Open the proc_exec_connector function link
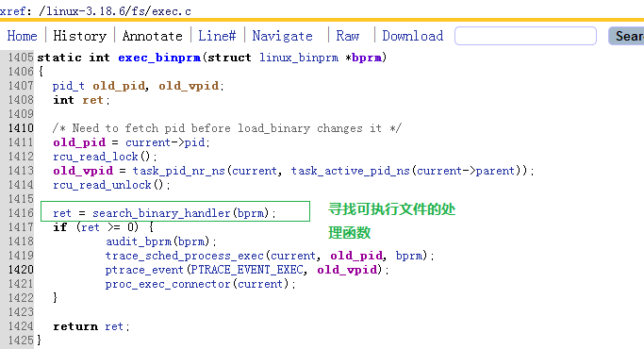Image resolution: width=644 pixels, height=349 pixels. pyautogui.click(x=168, y=284)
